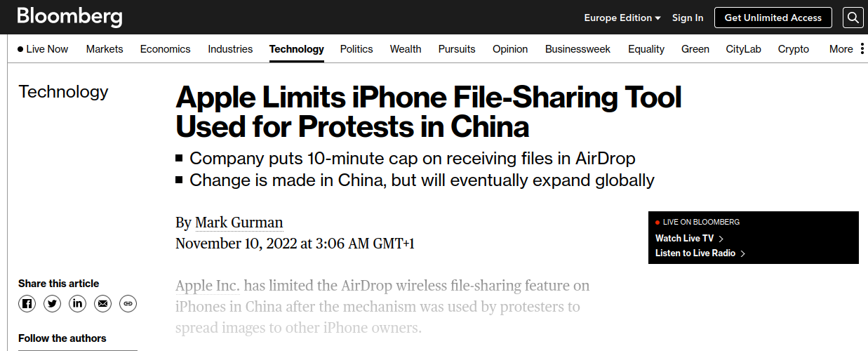Viewport: 868px width, 351px height.
Task: Click Get Unlimited Access button
Action: (x=773, y=18)
